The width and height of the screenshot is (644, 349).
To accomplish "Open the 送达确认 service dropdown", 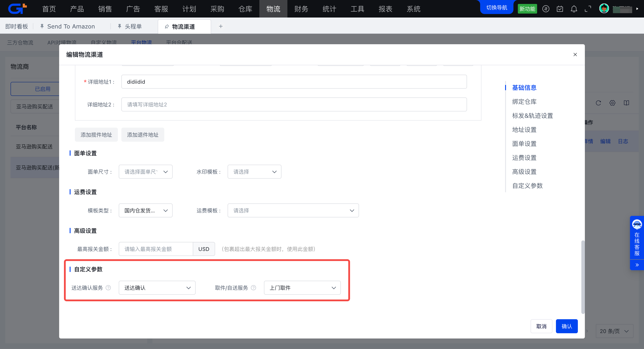I will coord(157,288).
